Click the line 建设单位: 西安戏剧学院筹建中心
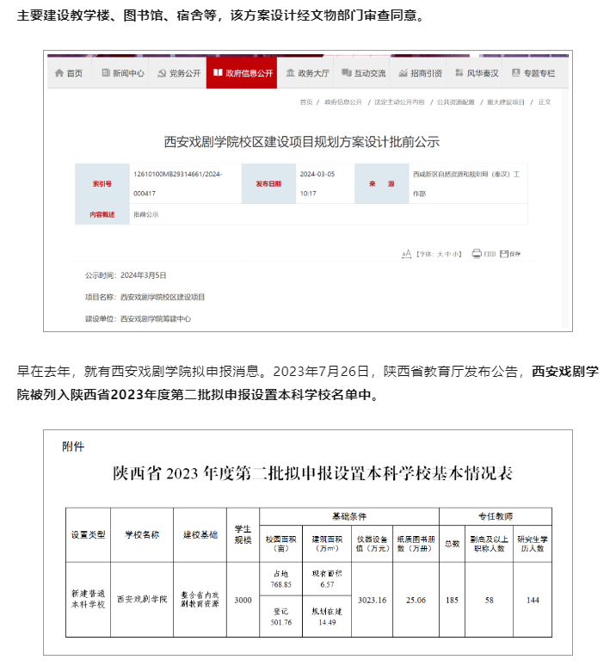616x672 pixels. point(138,319)
